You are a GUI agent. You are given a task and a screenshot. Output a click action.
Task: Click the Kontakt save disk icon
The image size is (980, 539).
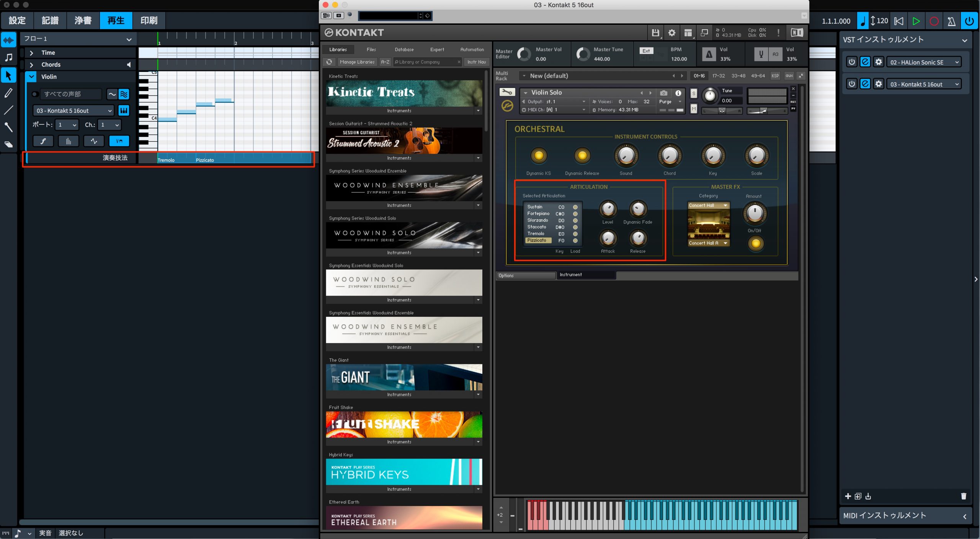(x=655, y=33)
